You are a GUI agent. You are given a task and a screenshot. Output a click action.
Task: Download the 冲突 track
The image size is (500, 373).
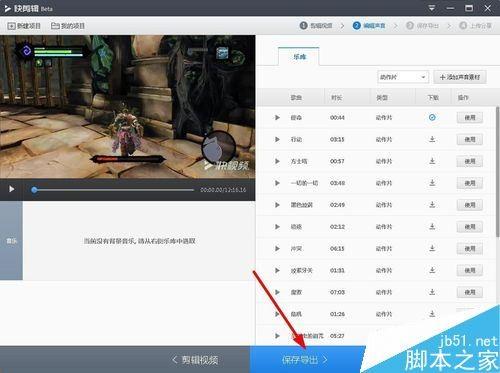point(432,248)
